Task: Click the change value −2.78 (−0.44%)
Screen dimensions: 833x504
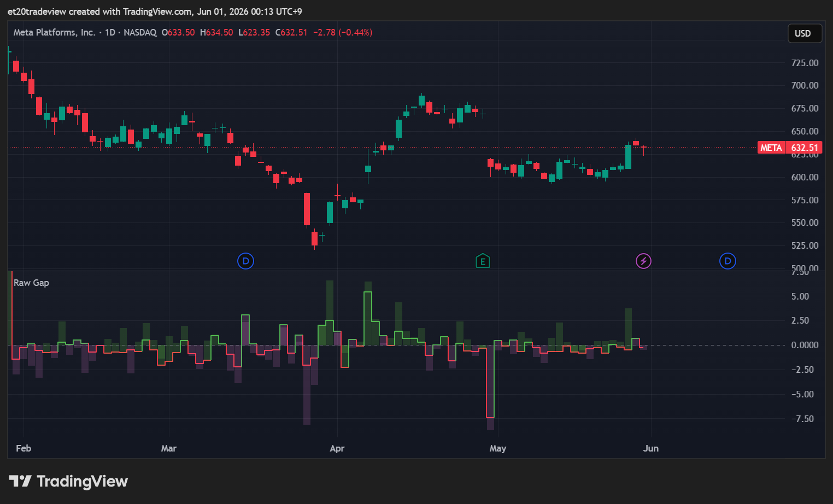Action: click(343, 32)
